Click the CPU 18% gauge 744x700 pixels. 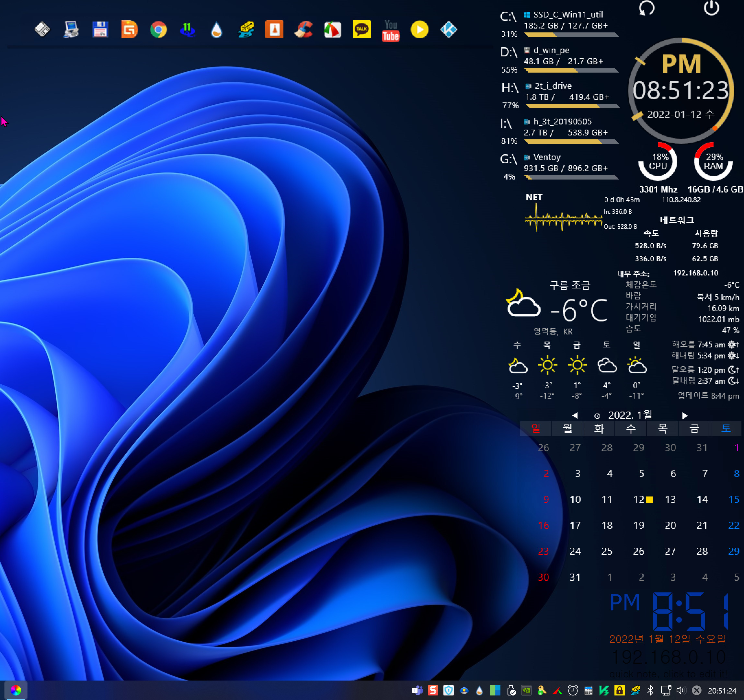(658, 162)
